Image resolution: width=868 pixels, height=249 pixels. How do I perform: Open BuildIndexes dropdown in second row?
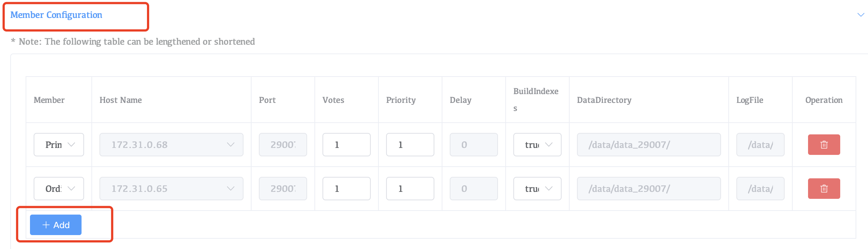click(537, 189)
